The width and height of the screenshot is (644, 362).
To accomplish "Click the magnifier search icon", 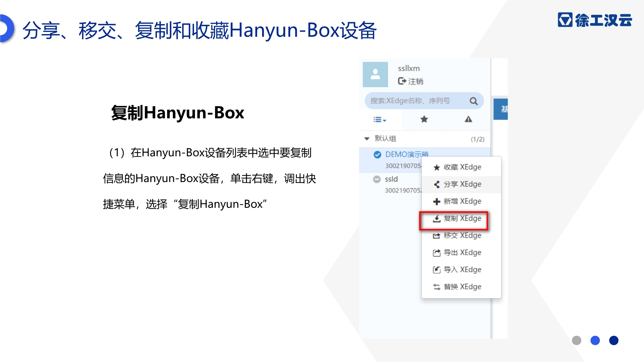I will click(473, 101).
